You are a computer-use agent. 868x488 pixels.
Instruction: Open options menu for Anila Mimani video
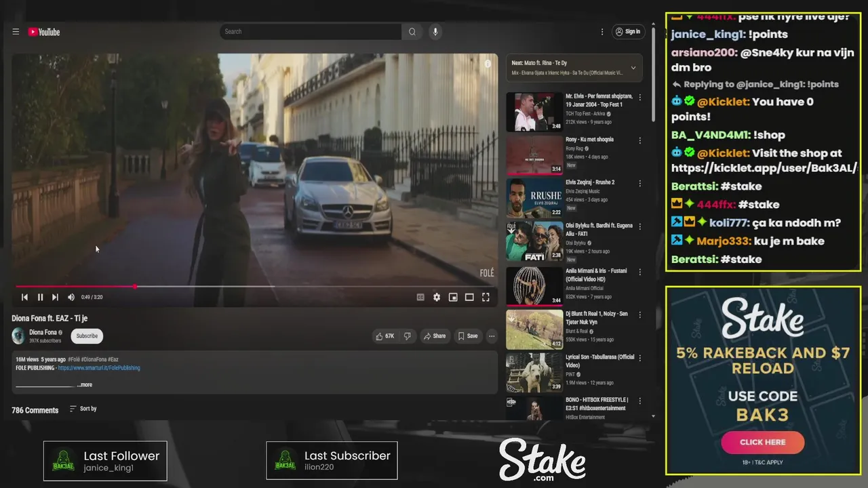pos(639,271)
